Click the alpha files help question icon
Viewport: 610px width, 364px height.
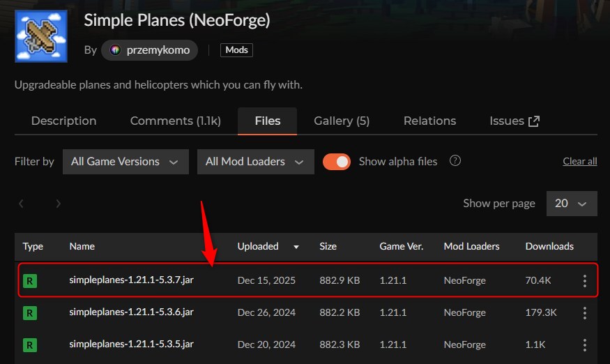tap(455, 161)
